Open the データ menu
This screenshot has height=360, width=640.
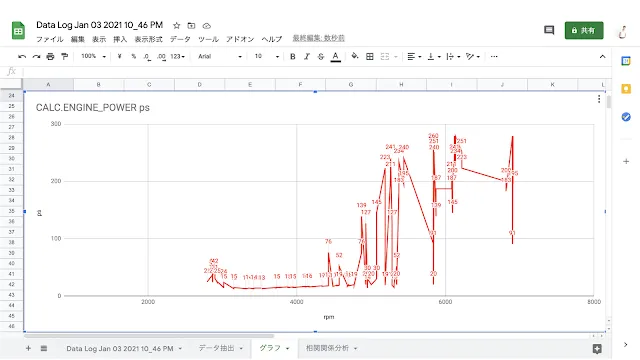click(x=180, y=39)
